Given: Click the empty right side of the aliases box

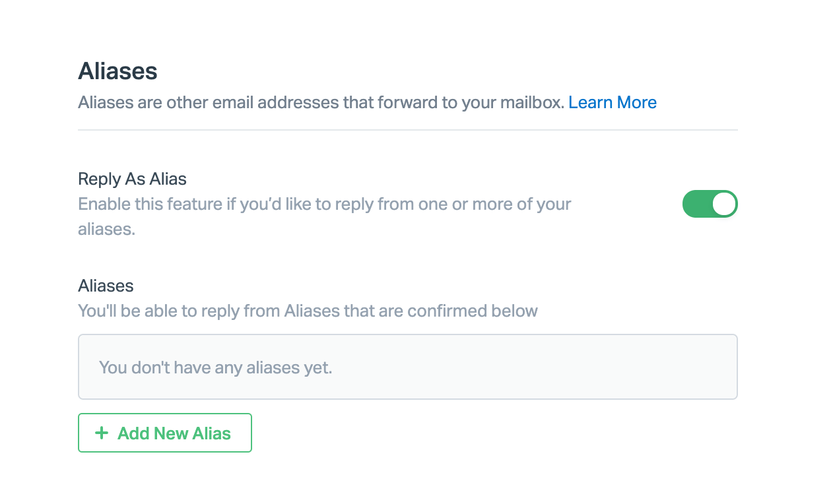Looking at the screenshot, I should coord(594,367).
